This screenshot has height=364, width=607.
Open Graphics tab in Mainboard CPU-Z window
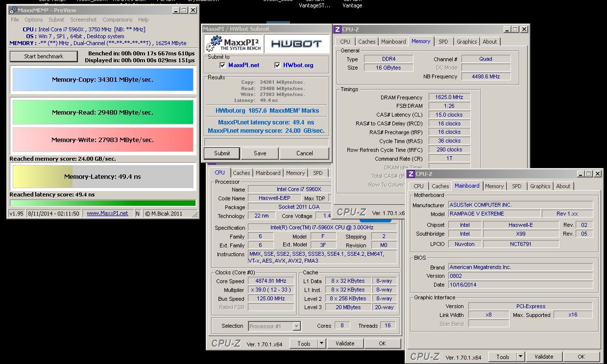[x=540, y=186]
